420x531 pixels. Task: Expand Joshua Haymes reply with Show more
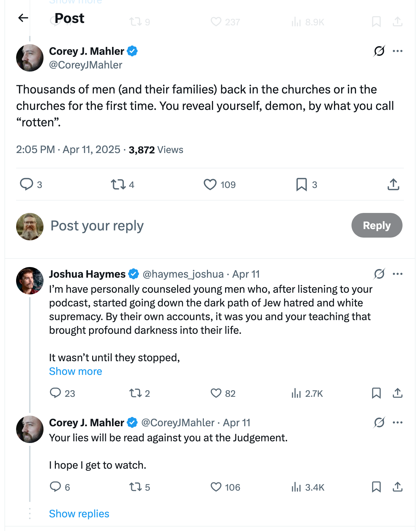75,371
